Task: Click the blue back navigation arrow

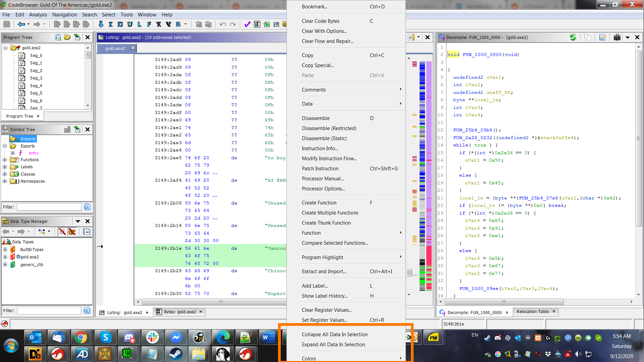Action: coord(21,24)
